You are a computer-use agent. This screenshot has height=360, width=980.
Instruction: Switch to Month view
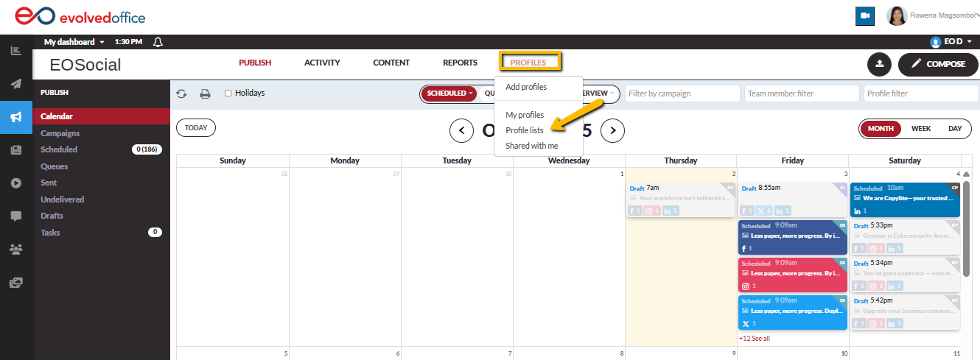click(x=881, y=129)
